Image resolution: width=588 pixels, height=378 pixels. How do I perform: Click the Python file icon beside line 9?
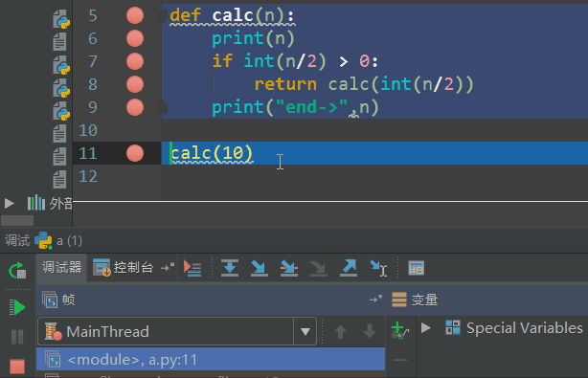[61, 111]
